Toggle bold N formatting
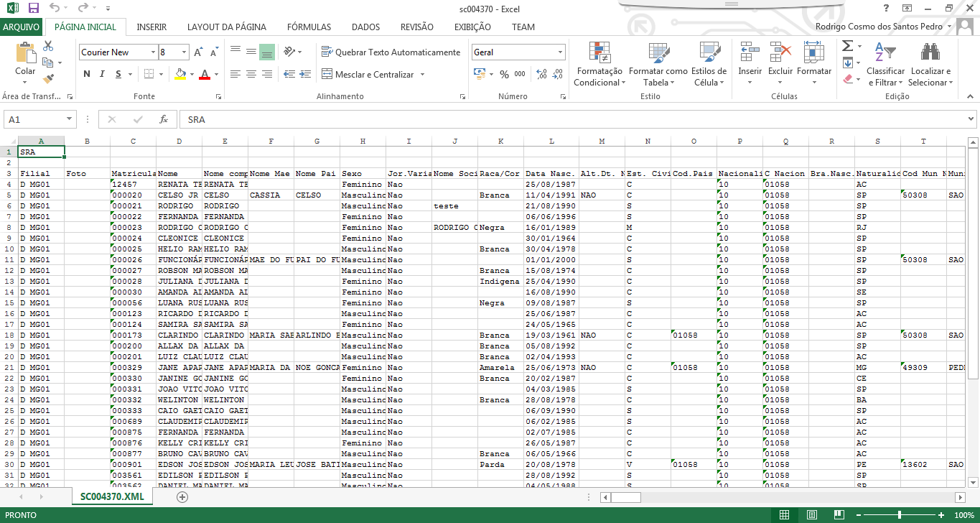Viewport: 980px width, 523px height. tap(87, 74)
